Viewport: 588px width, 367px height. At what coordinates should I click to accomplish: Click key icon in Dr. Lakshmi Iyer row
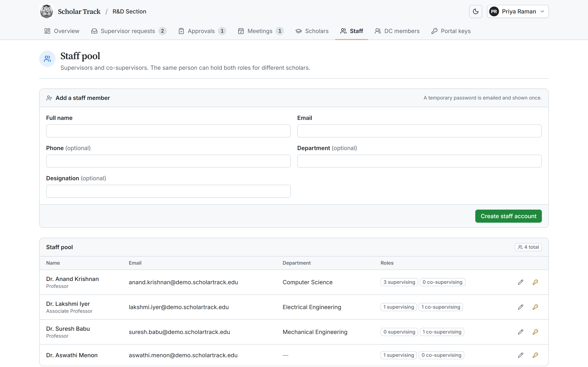click(535, 307)
